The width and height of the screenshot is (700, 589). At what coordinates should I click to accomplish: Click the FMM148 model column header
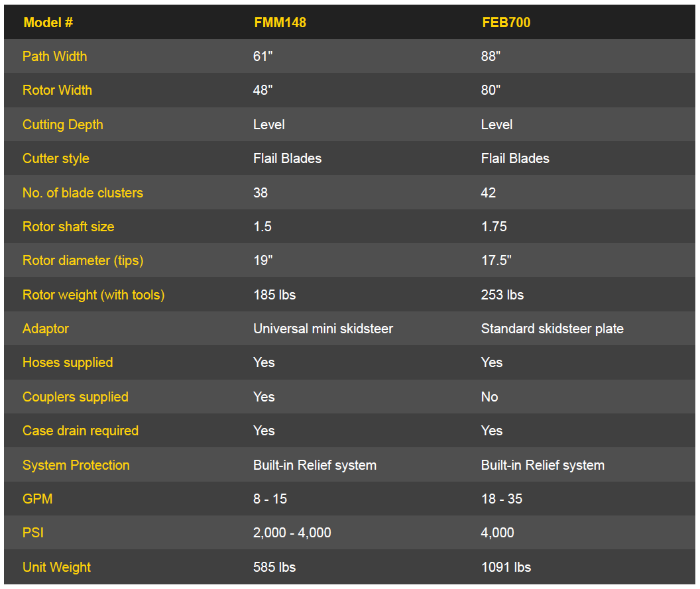click(280, 23)
